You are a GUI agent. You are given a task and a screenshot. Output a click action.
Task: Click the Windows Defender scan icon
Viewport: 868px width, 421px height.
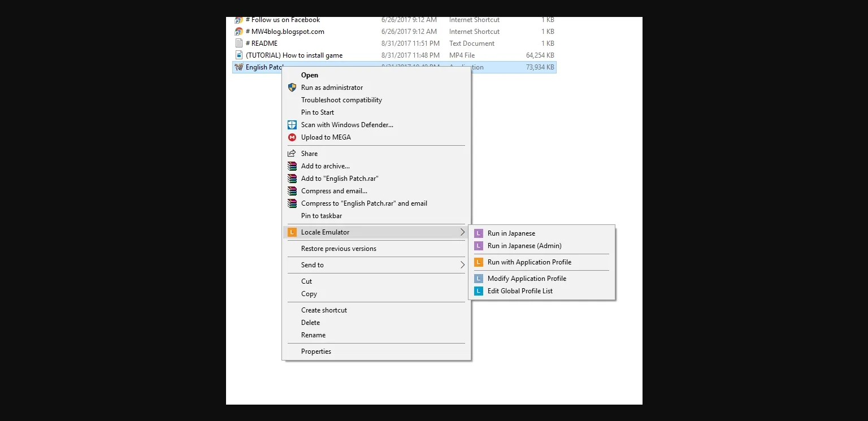292,125
